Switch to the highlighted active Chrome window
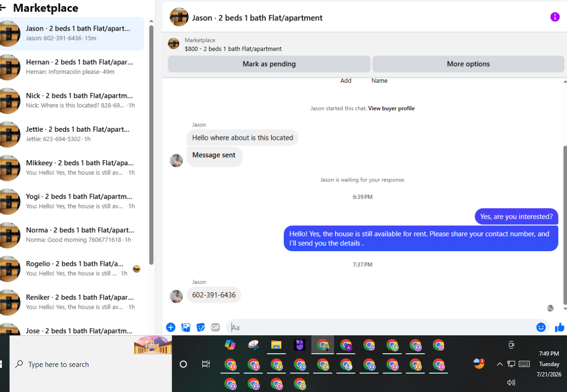This screenshot has width=567, height=392. (323, 345)
